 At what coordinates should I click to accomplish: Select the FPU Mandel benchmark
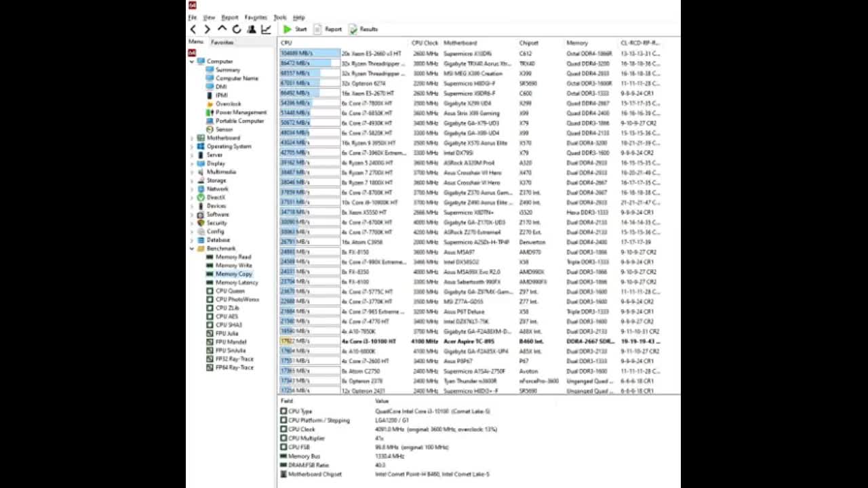pyautogui.click(x=231, y=342)
